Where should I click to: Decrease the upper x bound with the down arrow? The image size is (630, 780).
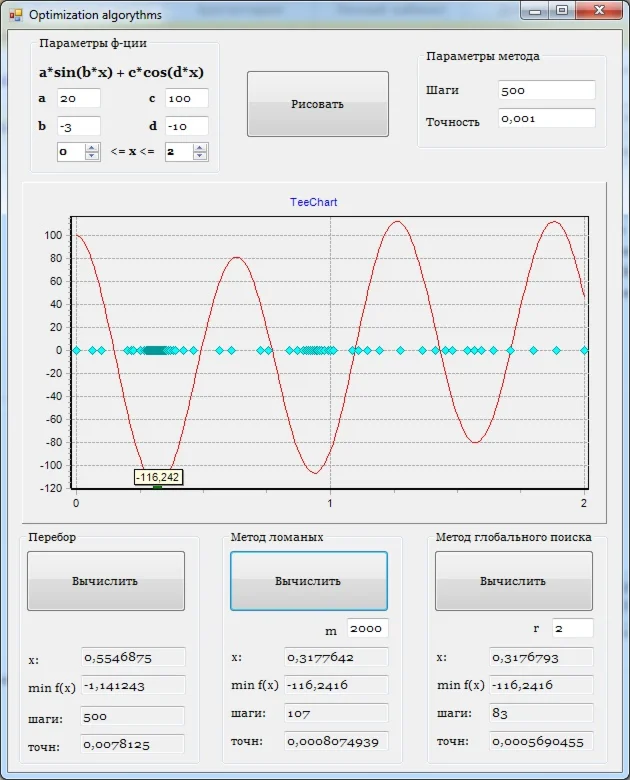[200, 156]
